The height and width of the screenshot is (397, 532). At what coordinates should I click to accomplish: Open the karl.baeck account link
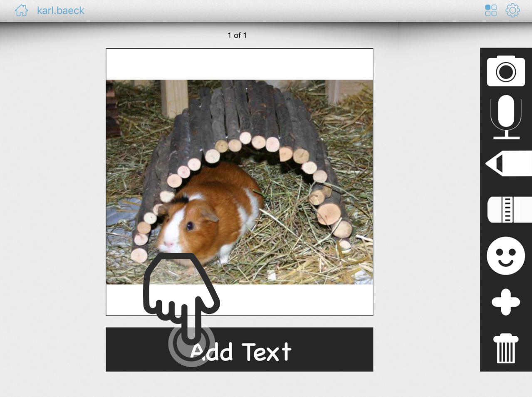point(61,10)
